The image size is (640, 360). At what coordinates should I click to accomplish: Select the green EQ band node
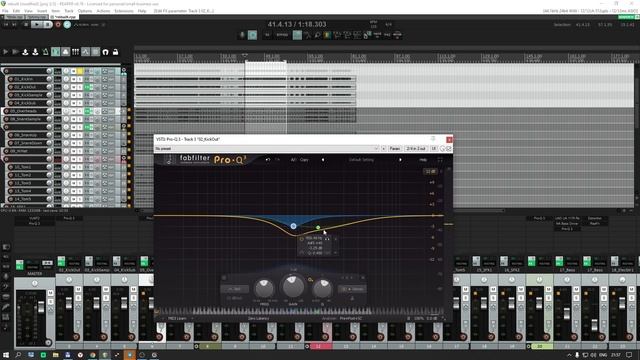(x=318, y=227)
